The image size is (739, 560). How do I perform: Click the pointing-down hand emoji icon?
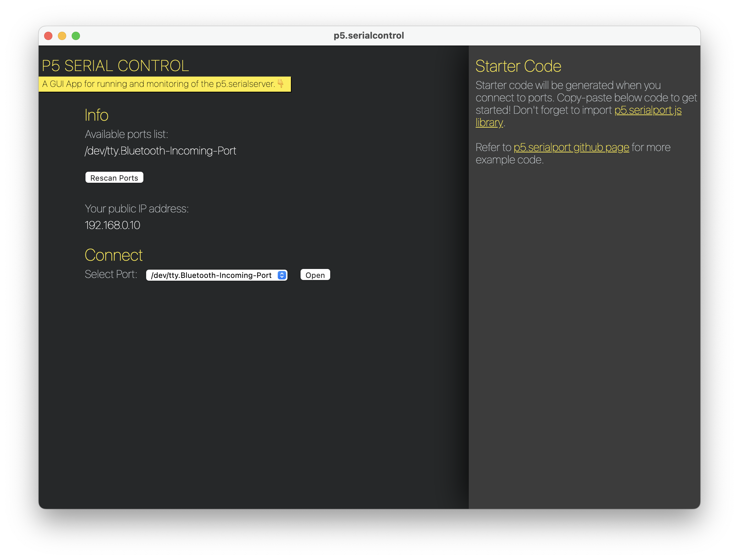(x=281, y=83)
